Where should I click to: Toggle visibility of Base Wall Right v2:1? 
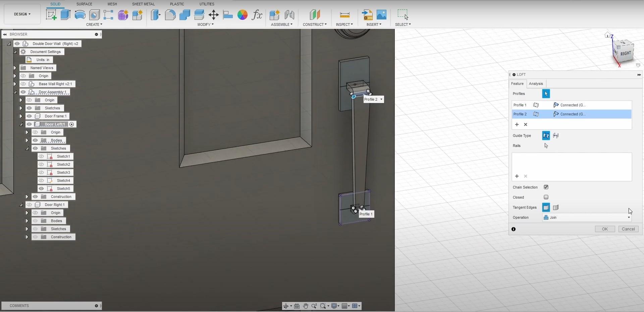tap(23, 84)
